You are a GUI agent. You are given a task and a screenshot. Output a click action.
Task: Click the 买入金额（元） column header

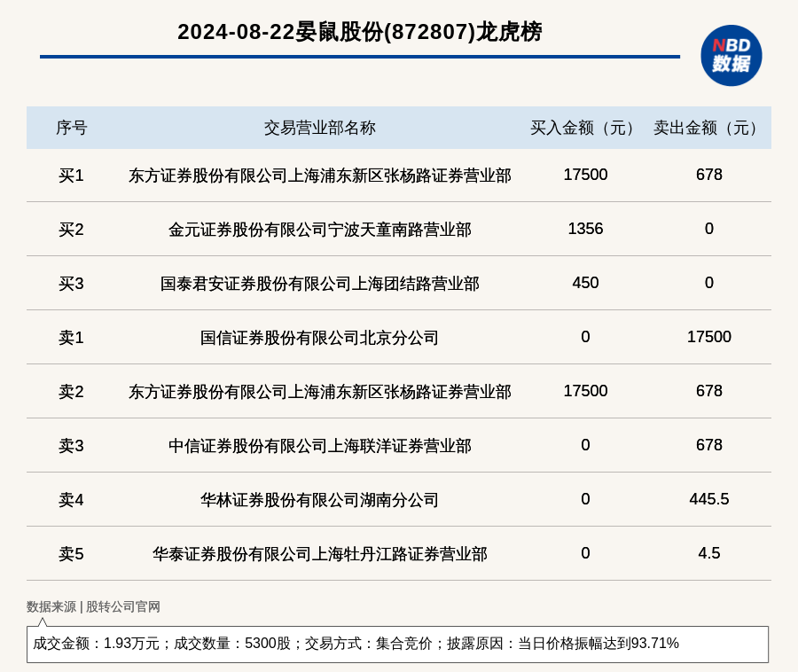click(585, 128)
